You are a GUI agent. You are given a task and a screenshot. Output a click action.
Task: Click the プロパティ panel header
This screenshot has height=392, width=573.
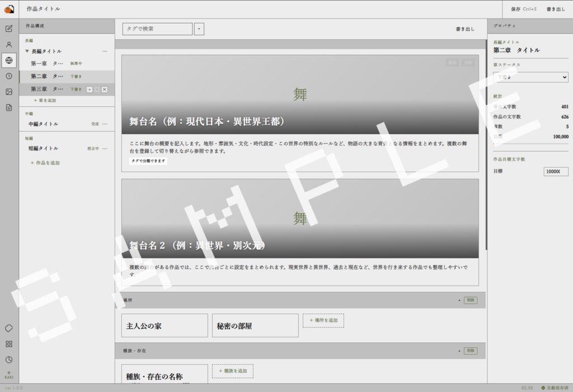530,26
